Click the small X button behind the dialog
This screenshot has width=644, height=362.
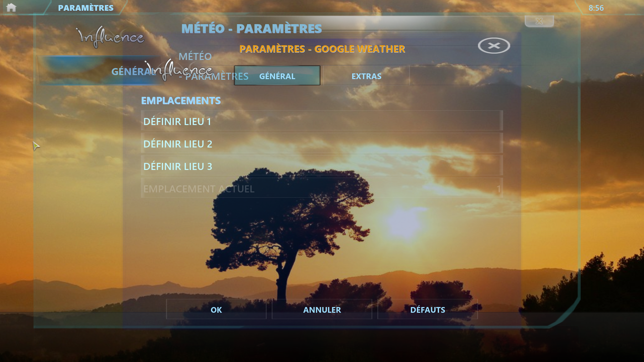[539, 21]
